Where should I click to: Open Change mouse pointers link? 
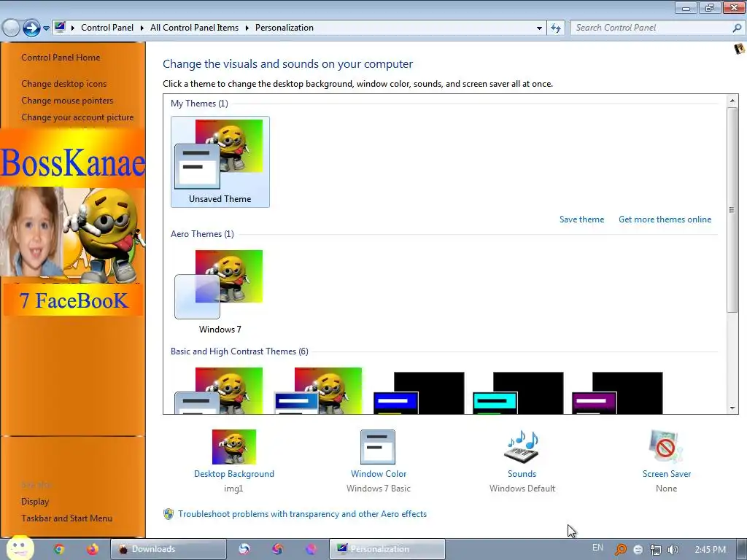(x=67, y=101)
